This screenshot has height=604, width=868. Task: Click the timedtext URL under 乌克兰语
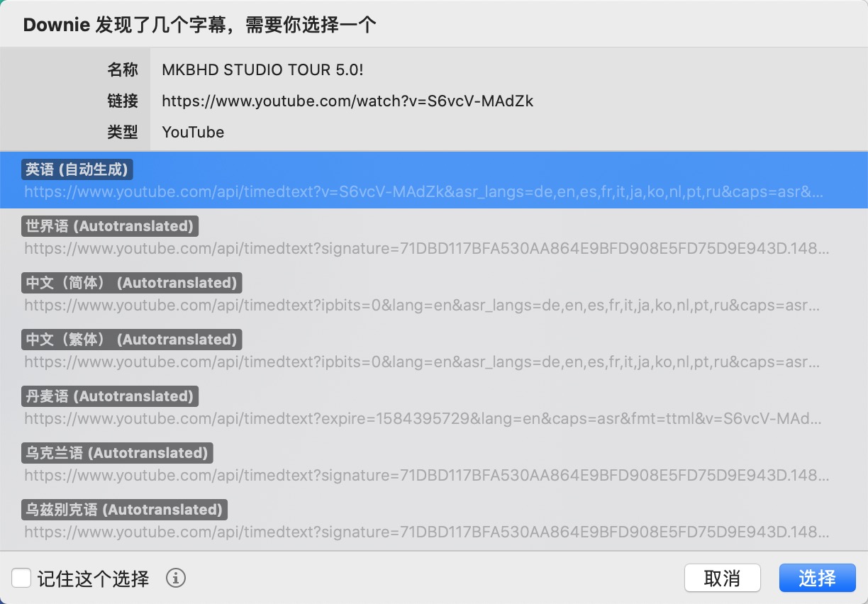click(426, 475)
